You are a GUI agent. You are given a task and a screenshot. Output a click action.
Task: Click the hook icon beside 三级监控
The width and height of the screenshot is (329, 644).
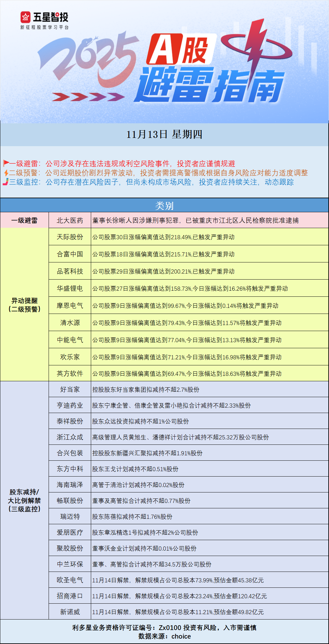(5, 182)
